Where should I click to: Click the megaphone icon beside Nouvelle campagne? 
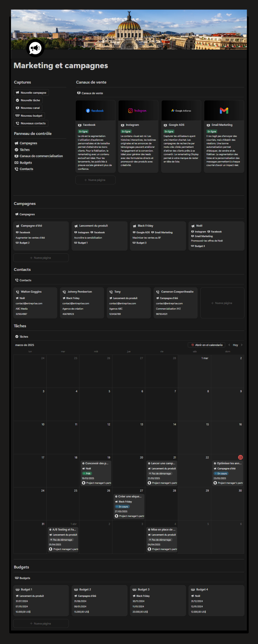[x=17, y=93]
